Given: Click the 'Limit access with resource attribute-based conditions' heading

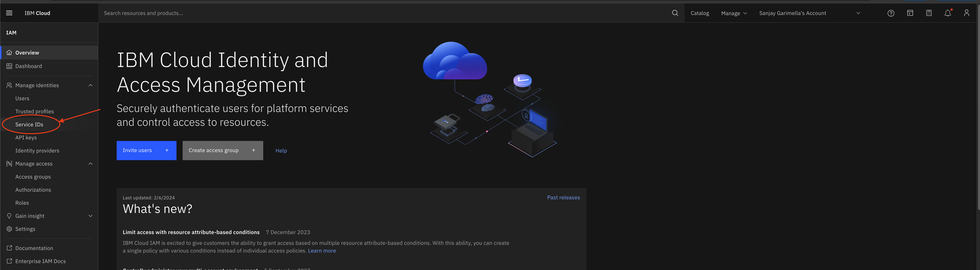Looking at the screenshot, I should pyautogui.click(x=191, y=232).
